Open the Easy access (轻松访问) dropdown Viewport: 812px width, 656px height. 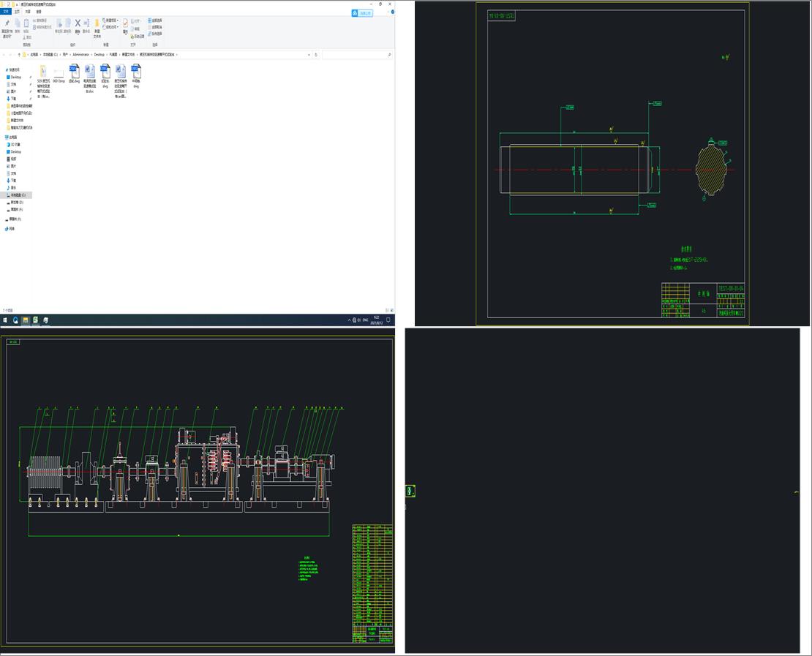tap(110, 27)
